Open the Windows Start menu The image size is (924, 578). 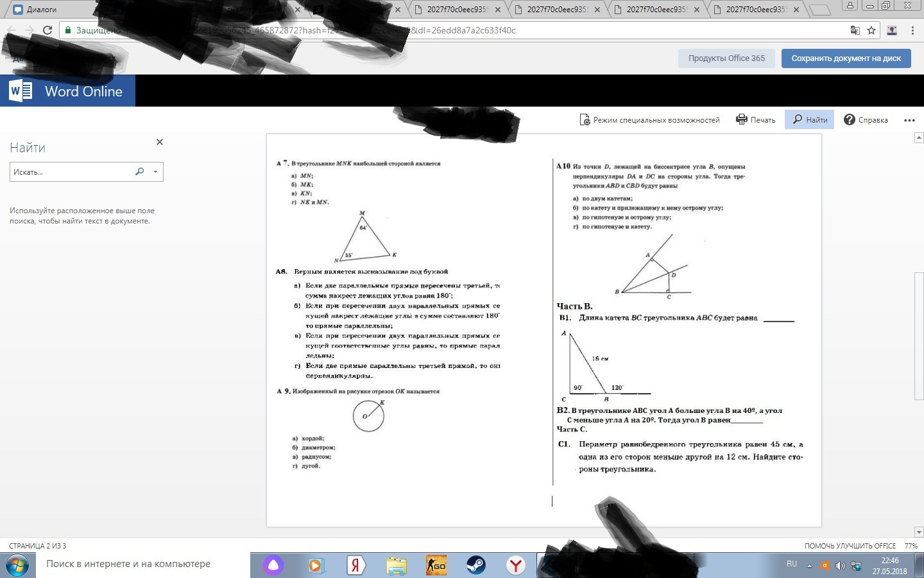point(17,566)
